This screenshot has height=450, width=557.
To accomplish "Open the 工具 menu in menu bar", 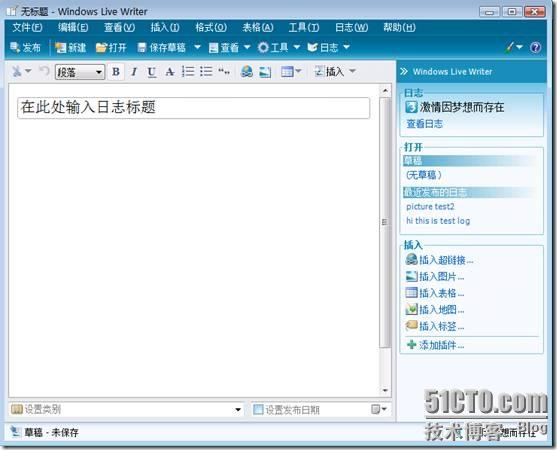I will click(x=304, y=27).
